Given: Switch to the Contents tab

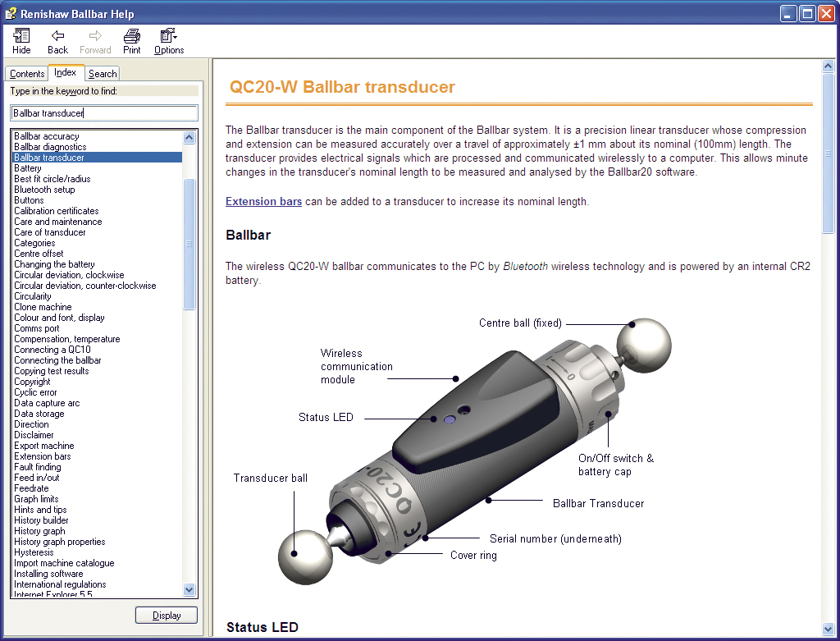Looking at the screenshot, I should (x=27, y=74).
